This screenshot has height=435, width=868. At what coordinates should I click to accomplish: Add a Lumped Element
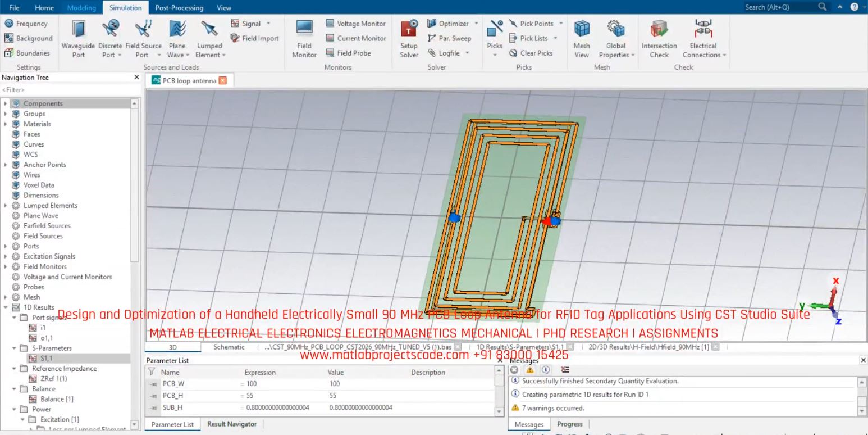tap(209, 39)
